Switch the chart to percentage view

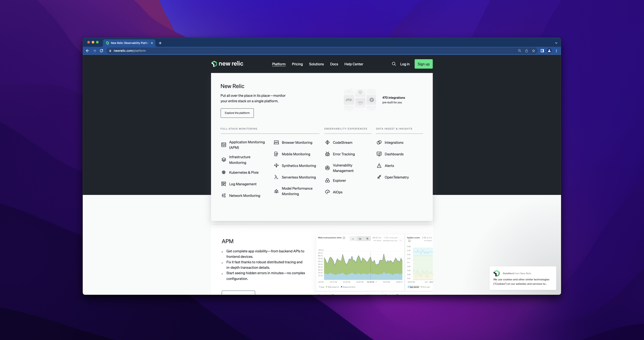(x=367, y=239)
